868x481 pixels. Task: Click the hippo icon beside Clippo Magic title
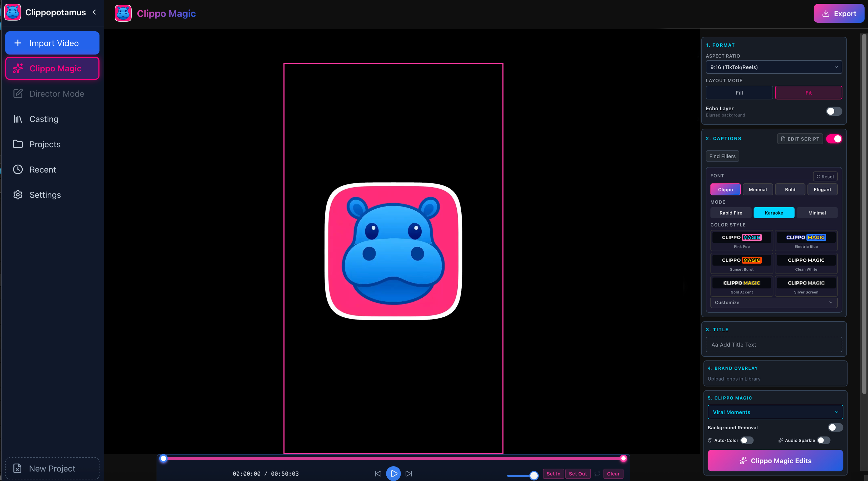(x=123, y=13)
